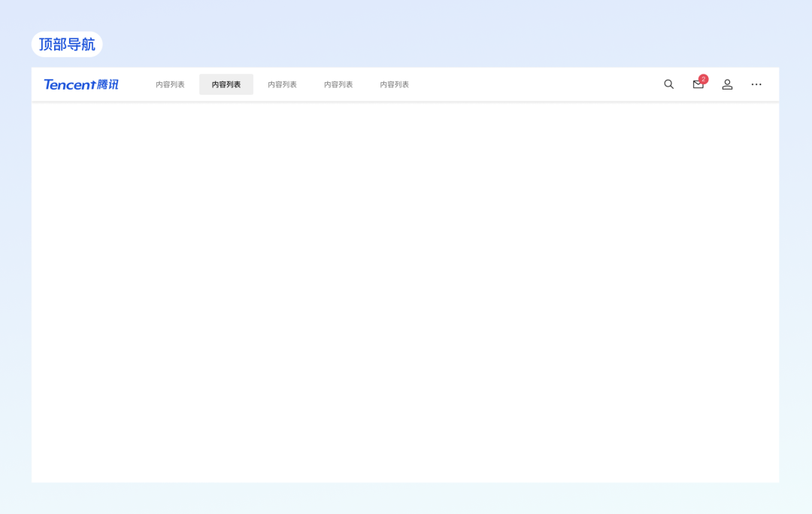Click the 顶部导航 title label
This screenshot has width=812, height=514.
67,44
